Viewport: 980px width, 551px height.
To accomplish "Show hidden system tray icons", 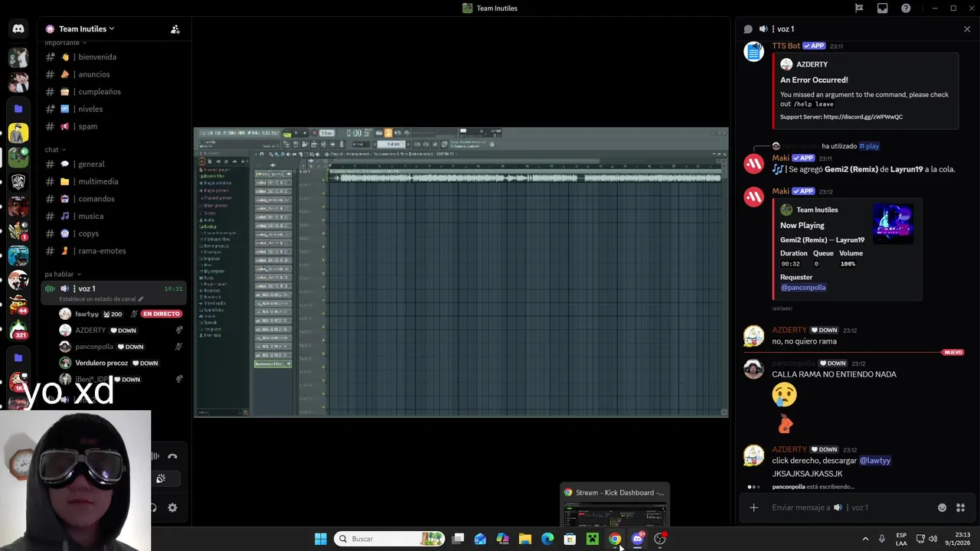I will click(866, 539).
